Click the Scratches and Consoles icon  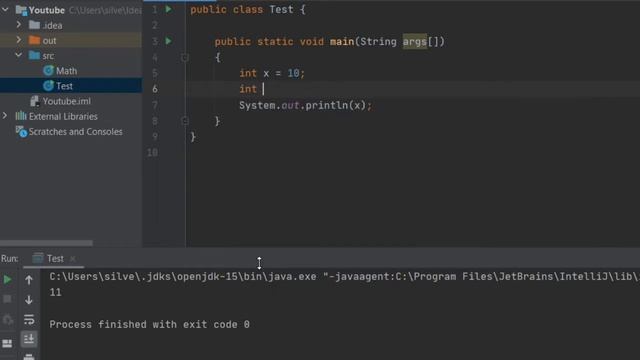[x=21, y=131]
